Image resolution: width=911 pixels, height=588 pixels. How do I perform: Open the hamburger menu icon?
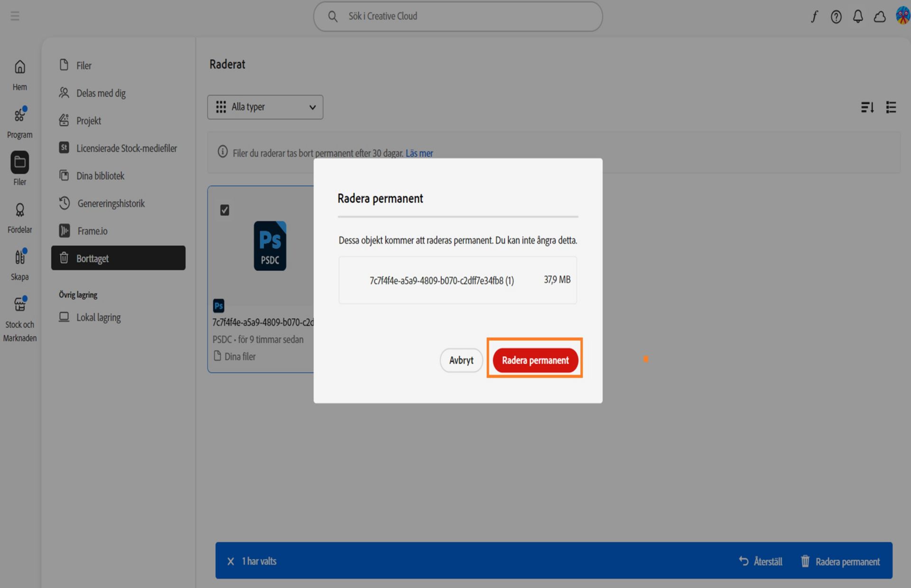tap(15, 16)
